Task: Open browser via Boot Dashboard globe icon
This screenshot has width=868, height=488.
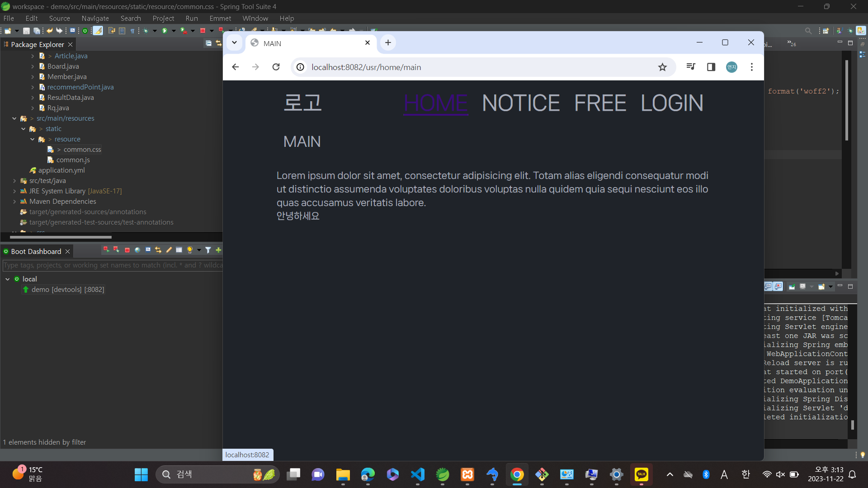Action: pyautogui.click(x=137, y=250)
